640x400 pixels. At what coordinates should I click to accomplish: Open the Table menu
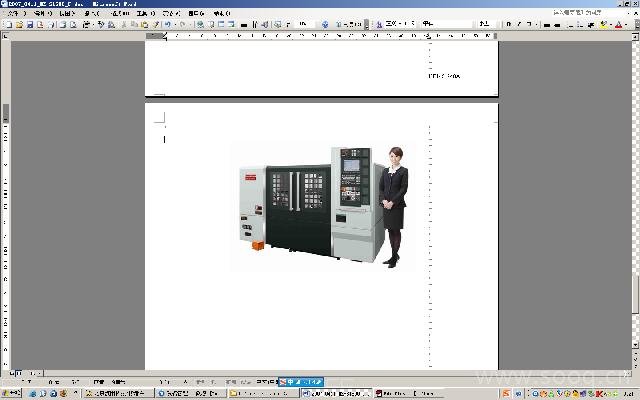coord(171,13)
